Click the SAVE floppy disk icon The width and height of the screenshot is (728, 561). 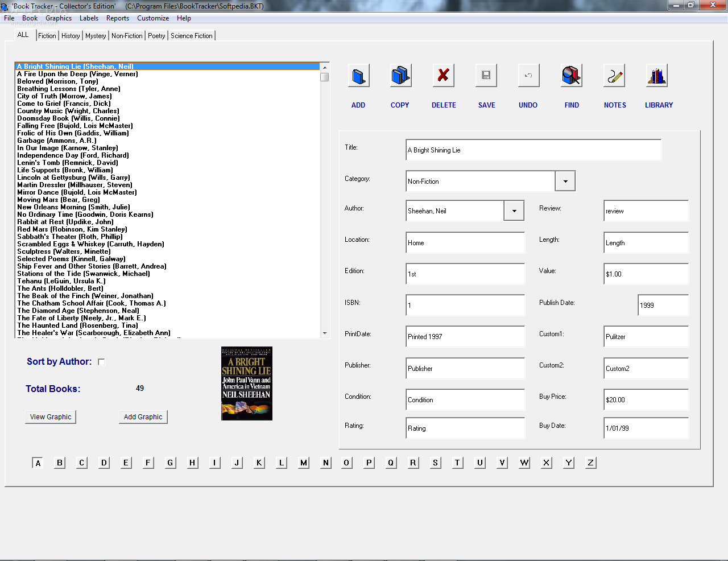point(486,76)
